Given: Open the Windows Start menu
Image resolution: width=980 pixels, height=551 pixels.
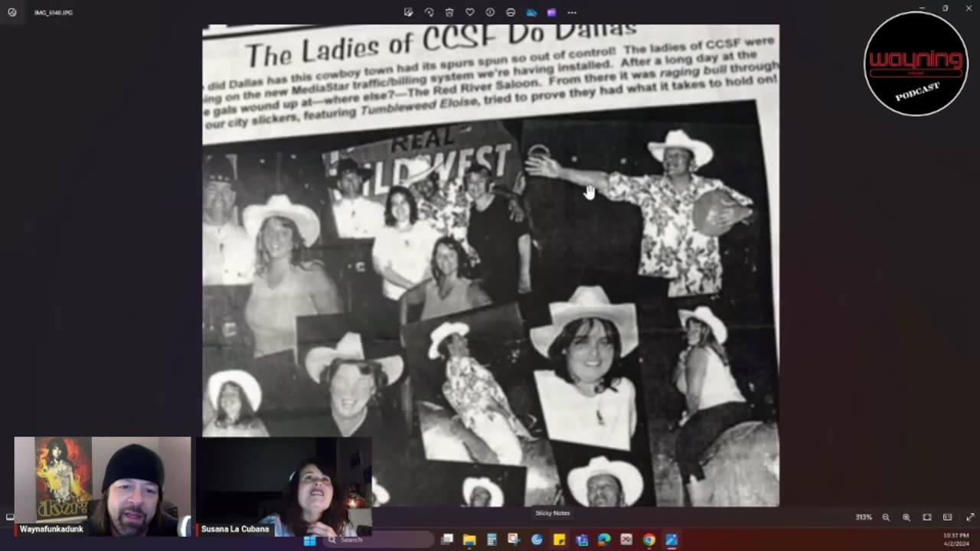Looking at the screenshot, I should (310, 540).
